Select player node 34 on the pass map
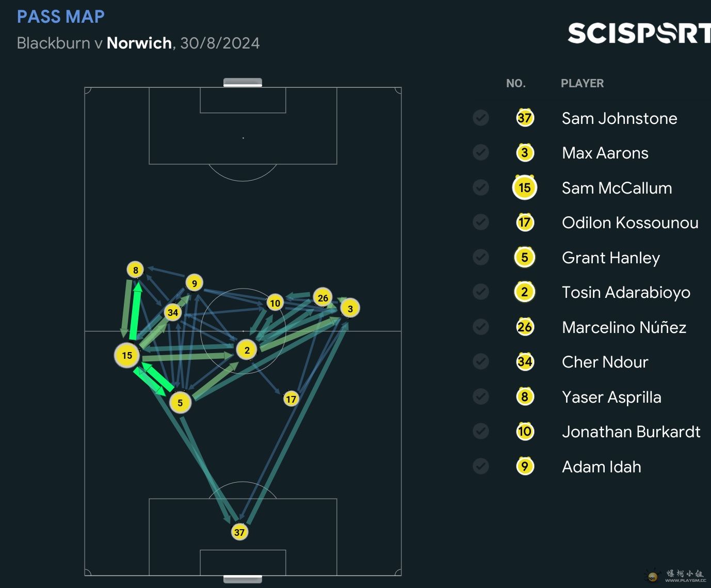The image size is (711, 588). [x=173, y=312]
